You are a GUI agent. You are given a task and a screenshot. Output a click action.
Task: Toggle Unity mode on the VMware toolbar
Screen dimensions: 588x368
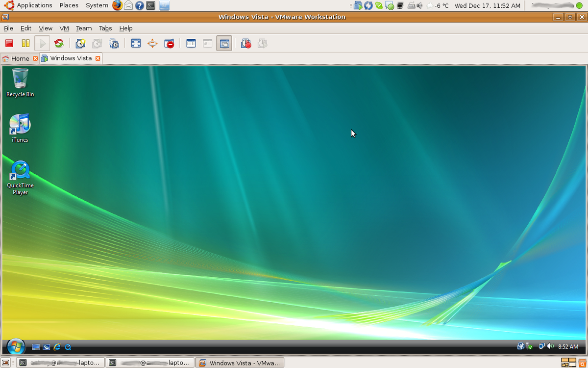(x=169, y=43)
